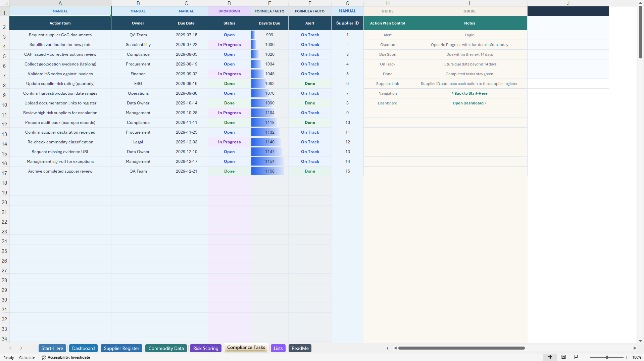Switch to Supplier Register tab
This screenshot has height=361, width=644.
[x=121, y=348]
